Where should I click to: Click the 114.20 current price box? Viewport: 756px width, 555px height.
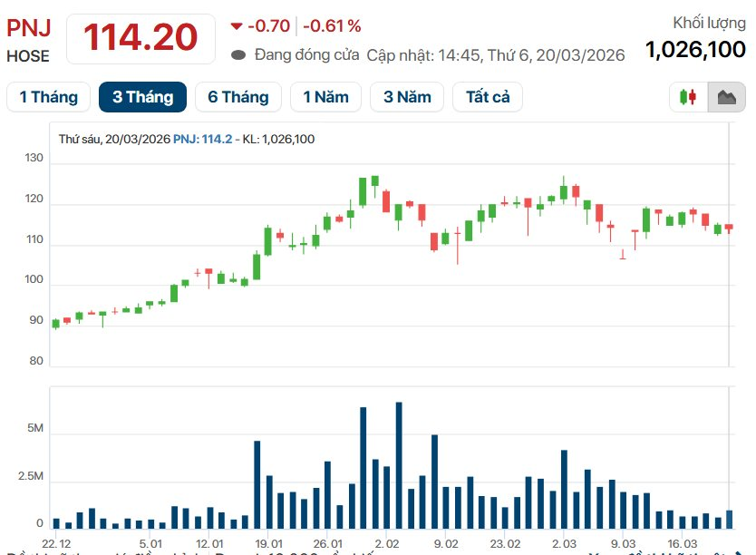(x=141, y=38)
